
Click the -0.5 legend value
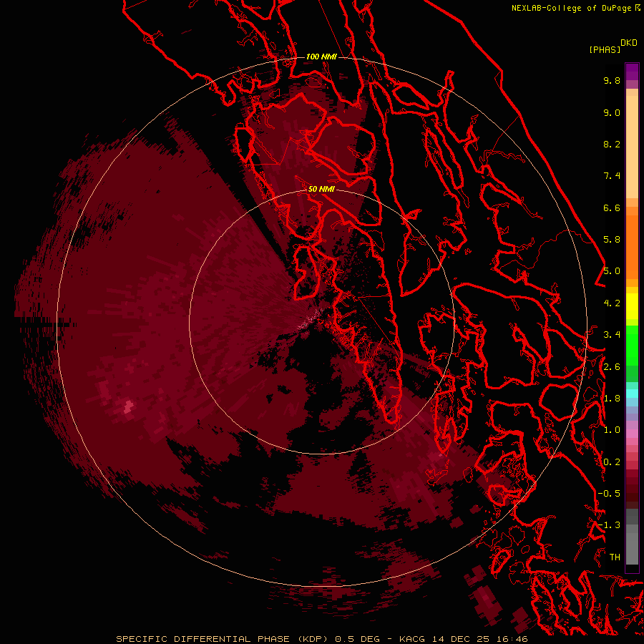click(x=609, y=494)
